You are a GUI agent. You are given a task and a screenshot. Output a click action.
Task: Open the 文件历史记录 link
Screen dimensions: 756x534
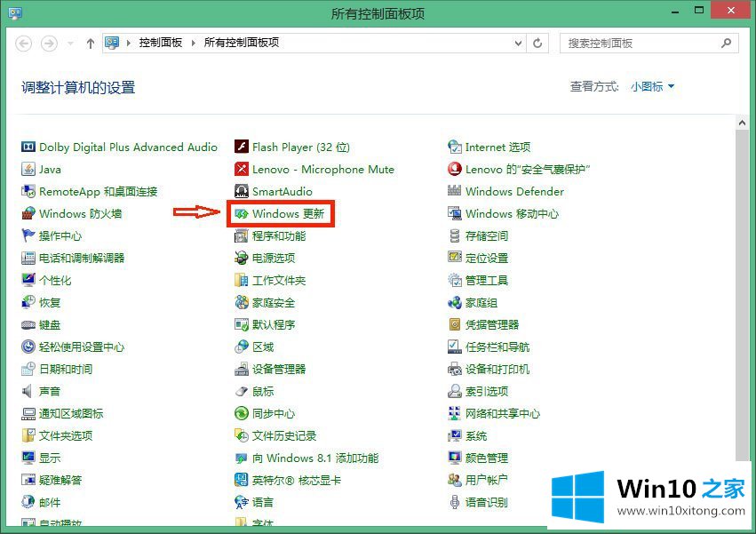tap(284, 435)
